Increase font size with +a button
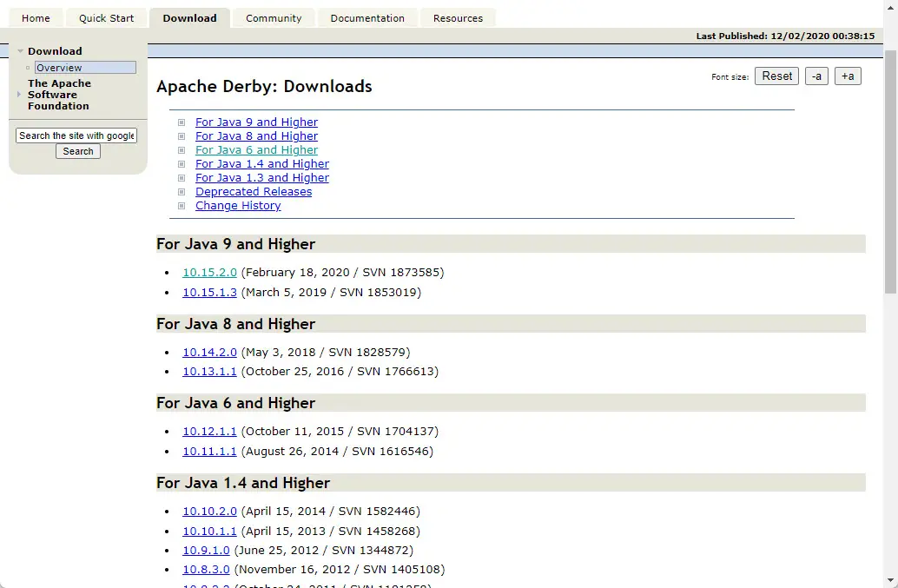The image size is (898, 588). [848, 76]
